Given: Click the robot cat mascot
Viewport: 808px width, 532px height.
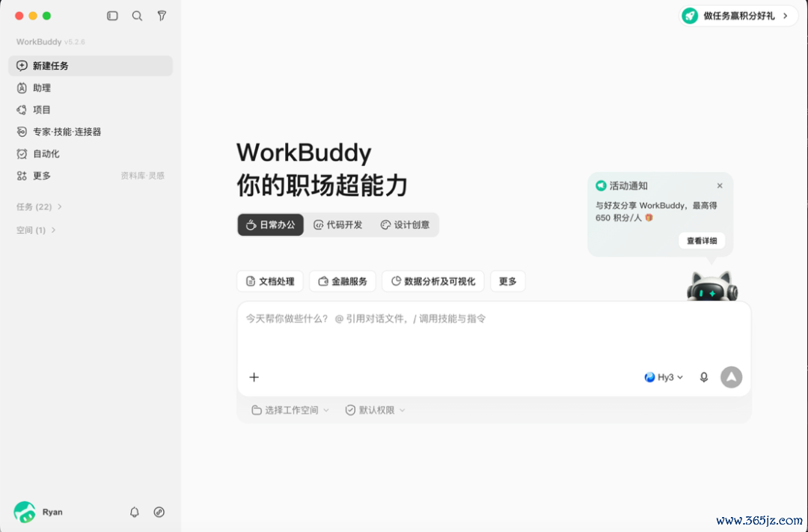Looking at the screenshot, I should coord(712,286).
